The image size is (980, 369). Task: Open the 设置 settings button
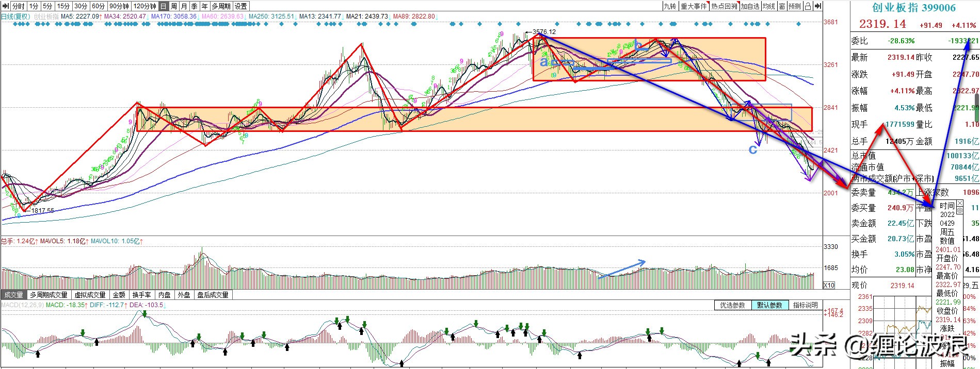241,6
